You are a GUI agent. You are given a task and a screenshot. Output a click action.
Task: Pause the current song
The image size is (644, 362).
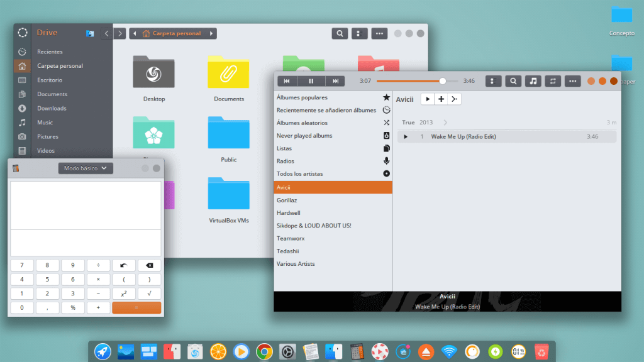point(311,81)
